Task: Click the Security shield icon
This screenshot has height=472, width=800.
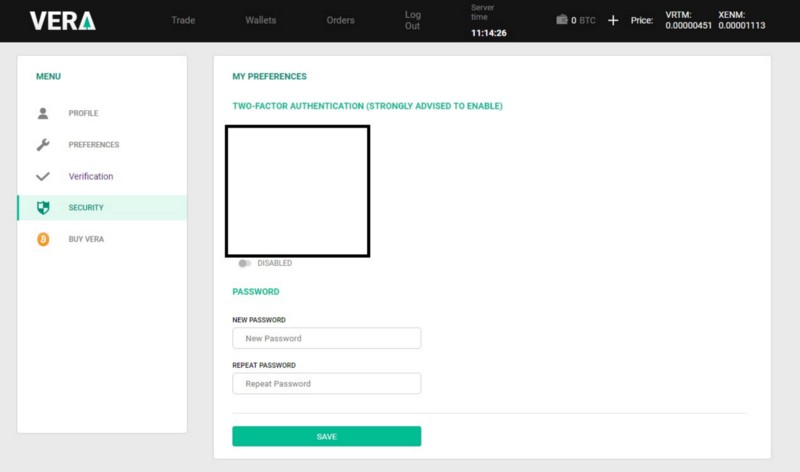Action: click(43, 208)
